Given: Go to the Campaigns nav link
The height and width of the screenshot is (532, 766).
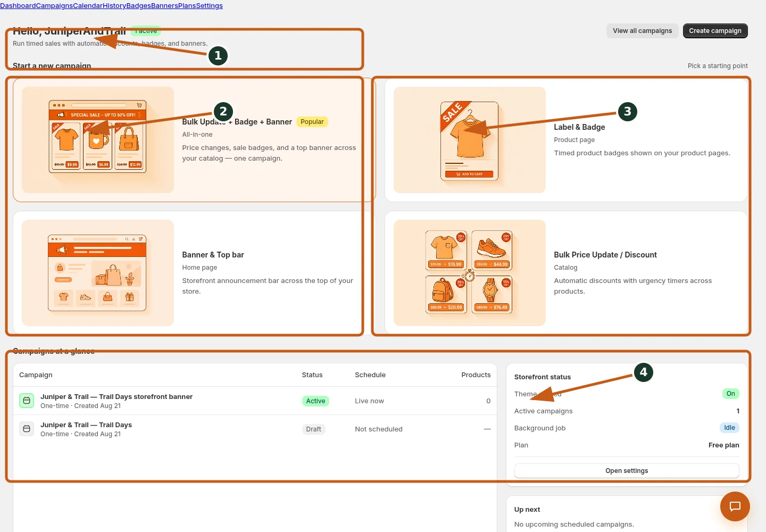Looking at the screenshot, I should [x=54, y=5].
